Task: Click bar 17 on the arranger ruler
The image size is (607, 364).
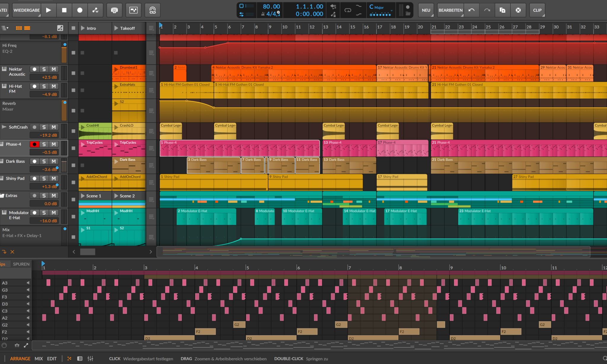Action: 380,27
